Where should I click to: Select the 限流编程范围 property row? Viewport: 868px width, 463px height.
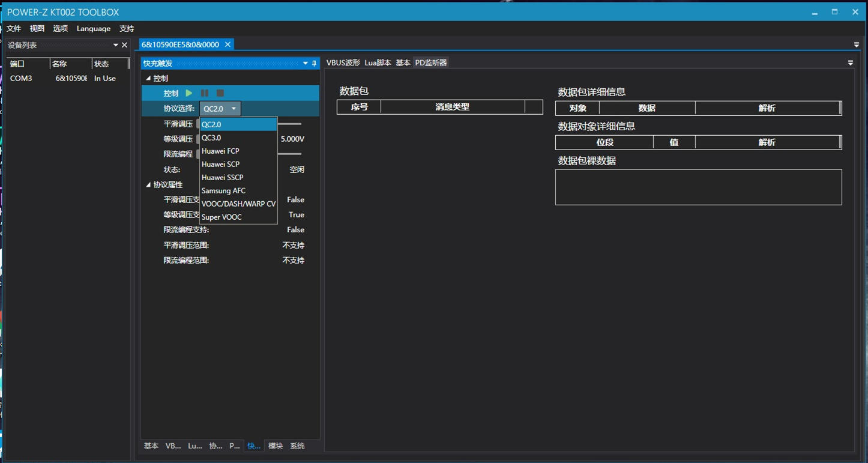point(231,260)
